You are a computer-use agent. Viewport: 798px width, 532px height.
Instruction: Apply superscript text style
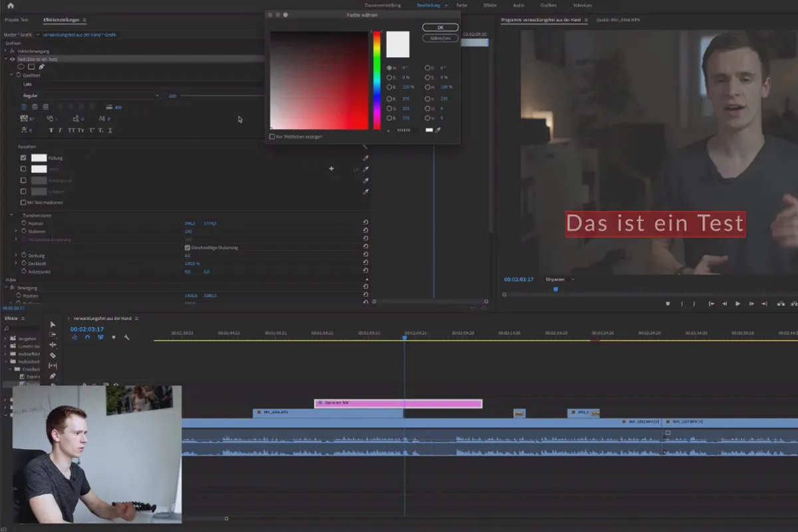92,130
